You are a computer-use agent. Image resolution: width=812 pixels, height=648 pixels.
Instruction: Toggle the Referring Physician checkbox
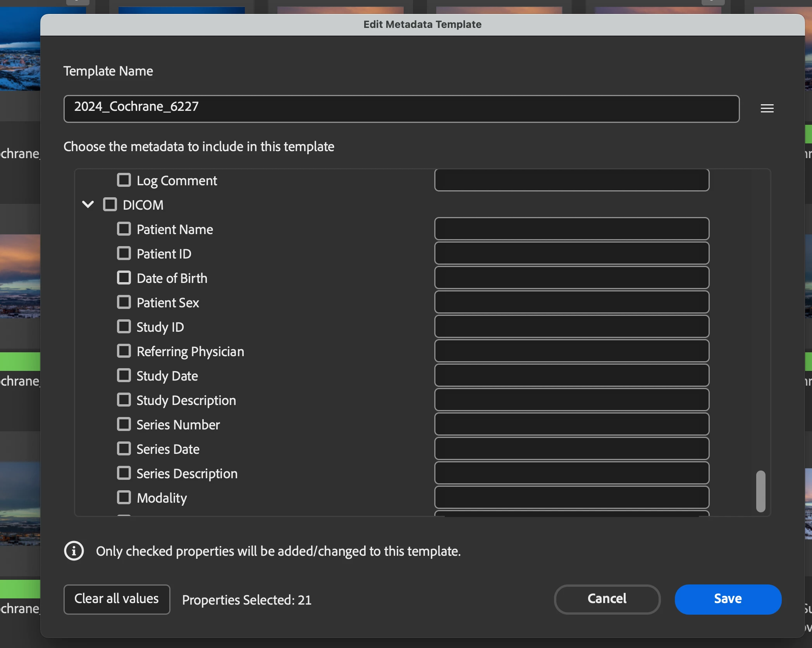[124, 351]
